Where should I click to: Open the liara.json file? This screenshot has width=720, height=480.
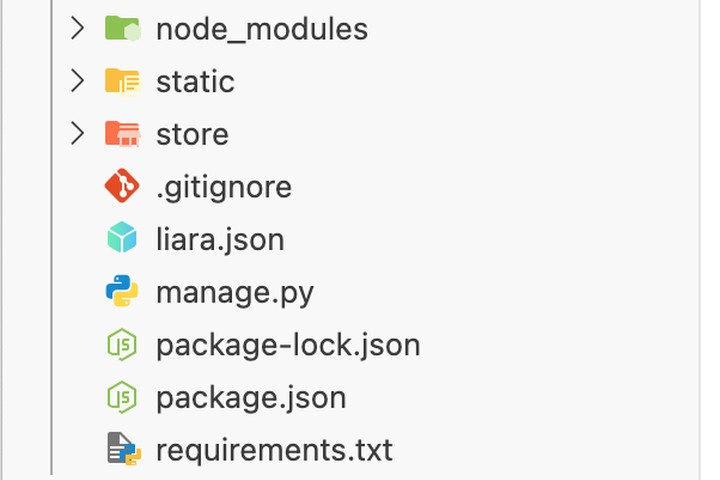220,240
